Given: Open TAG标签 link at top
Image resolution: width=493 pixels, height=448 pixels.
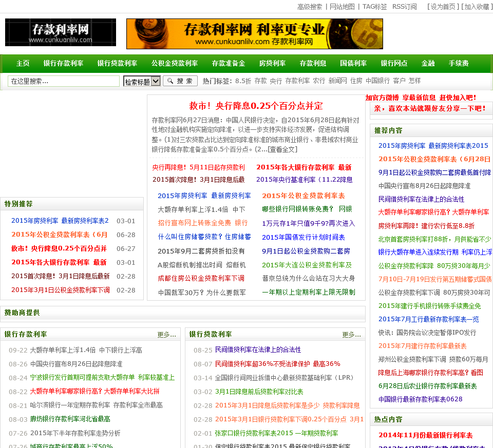Looking at the screenshot, I should [x=374, y=7].
